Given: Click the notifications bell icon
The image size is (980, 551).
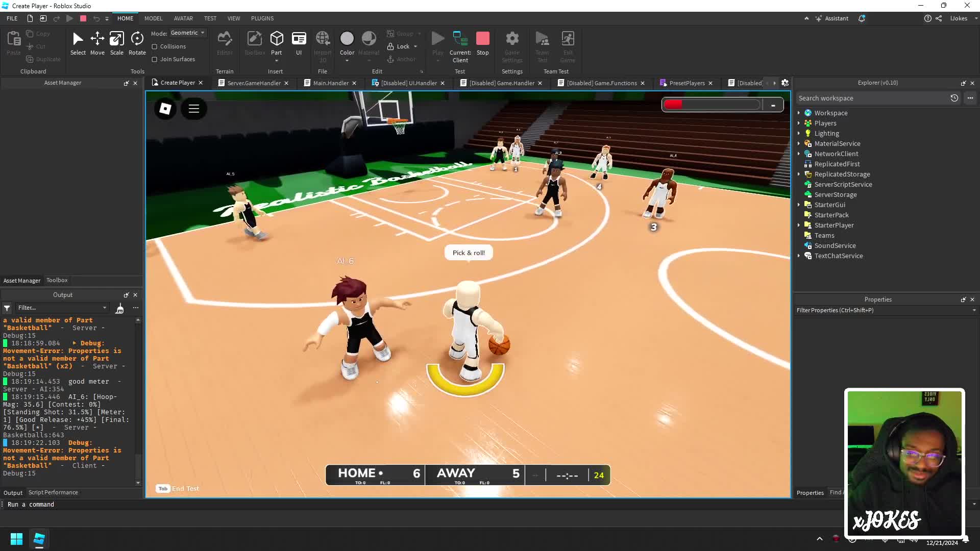Looking at the screenshot, I should [862, 18].
